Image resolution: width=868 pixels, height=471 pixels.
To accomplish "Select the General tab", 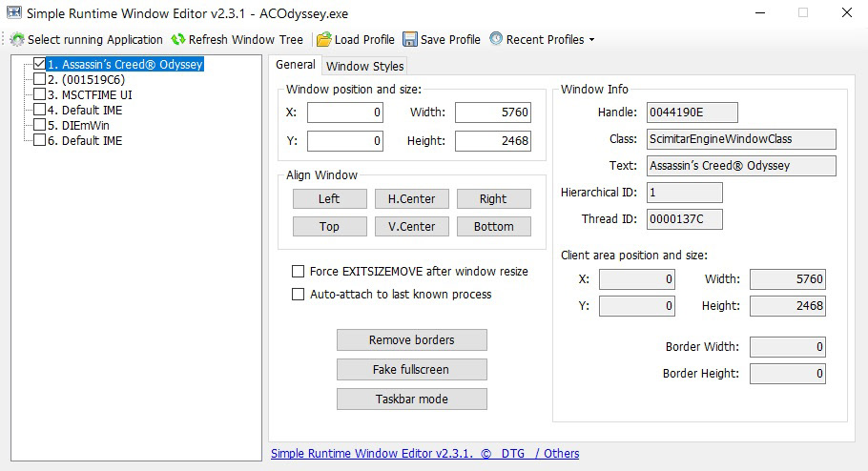I will click(296, 65).
